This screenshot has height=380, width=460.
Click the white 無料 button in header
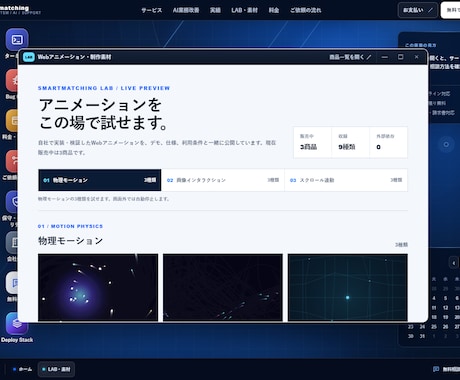451,10
